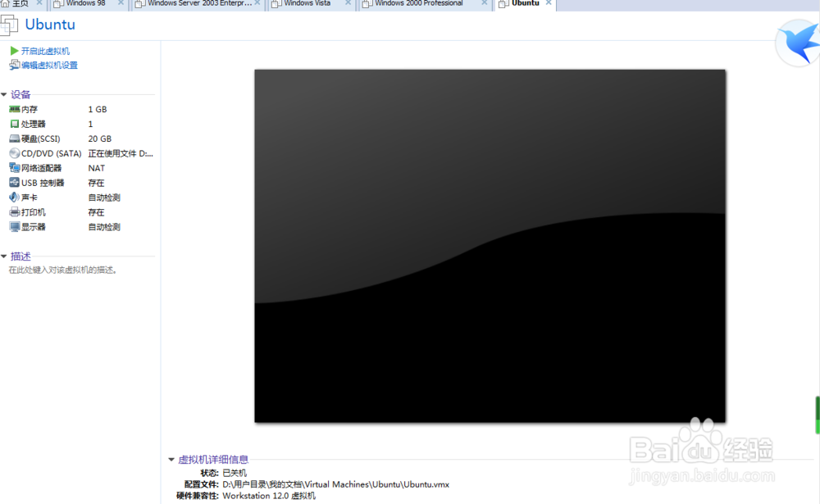
Task: Click the network adapter 网络适配器 icon
Action: (14, 168)
